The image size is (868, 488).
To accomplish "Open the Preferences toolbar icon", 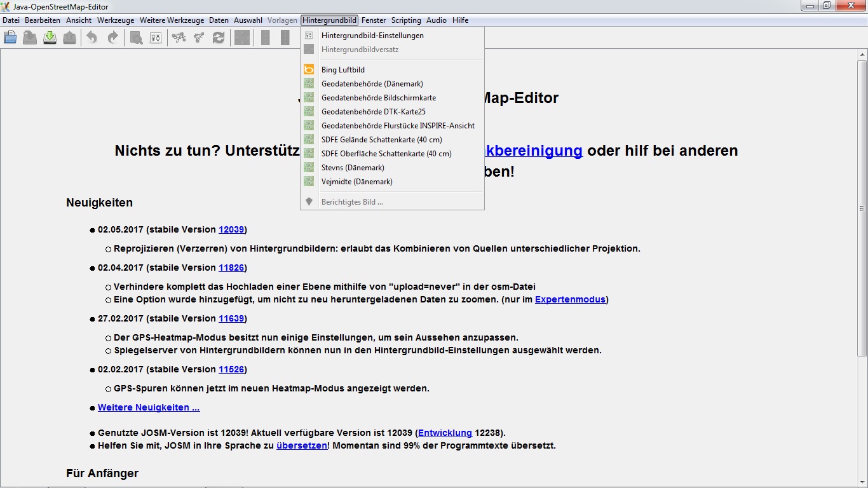I will tap(156, 38).
